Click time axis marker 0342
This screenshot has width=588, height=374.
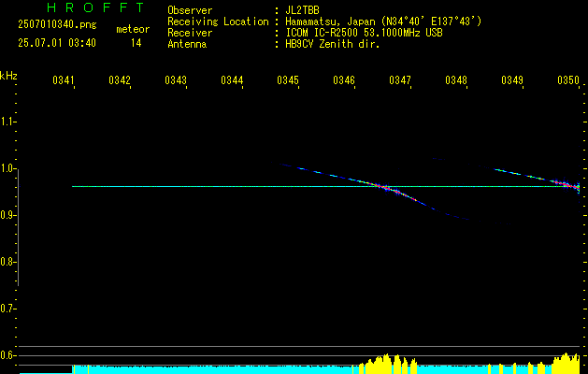pos(120,80)
